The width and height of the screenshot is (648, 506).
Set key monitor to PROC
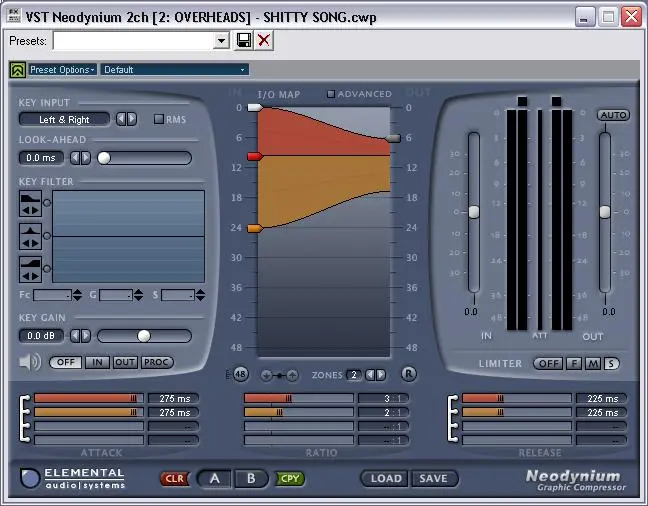click(x=157, y=362)
